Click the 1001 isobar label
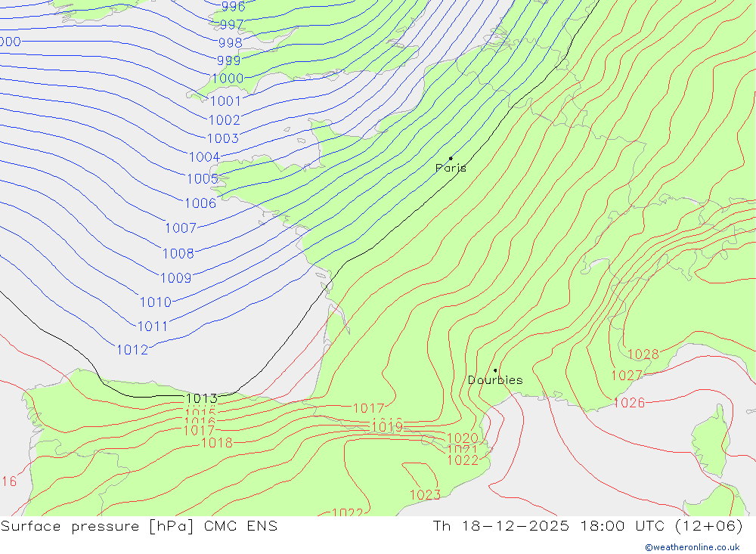The width and height of the screenshot is (756, 554). [225, 101]
